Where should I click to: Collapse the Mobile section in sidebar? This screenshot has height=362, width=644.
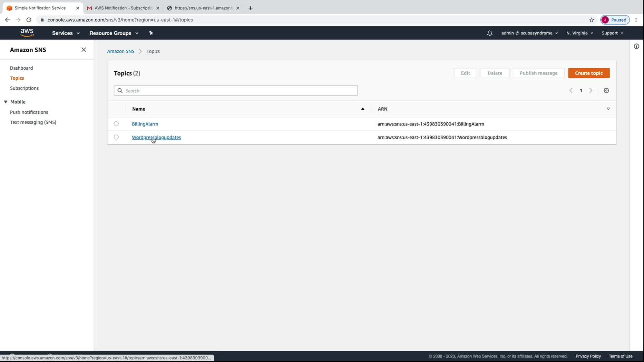click(6, 102)
